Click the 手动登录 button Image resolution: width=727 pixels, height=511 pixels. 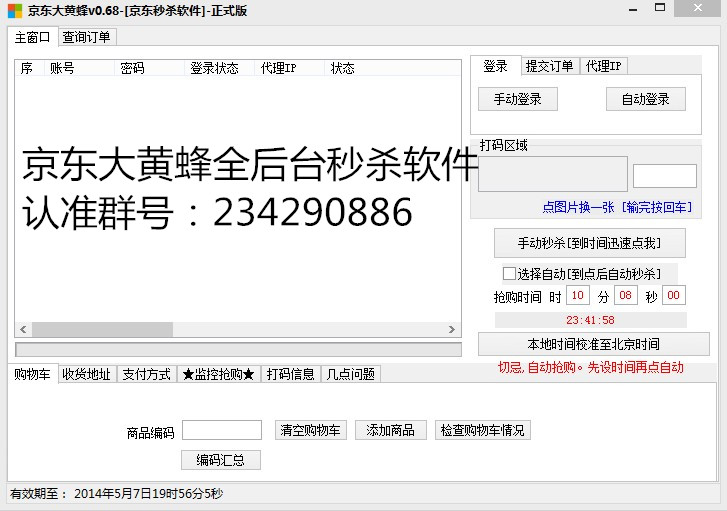[x=518, y=99]
